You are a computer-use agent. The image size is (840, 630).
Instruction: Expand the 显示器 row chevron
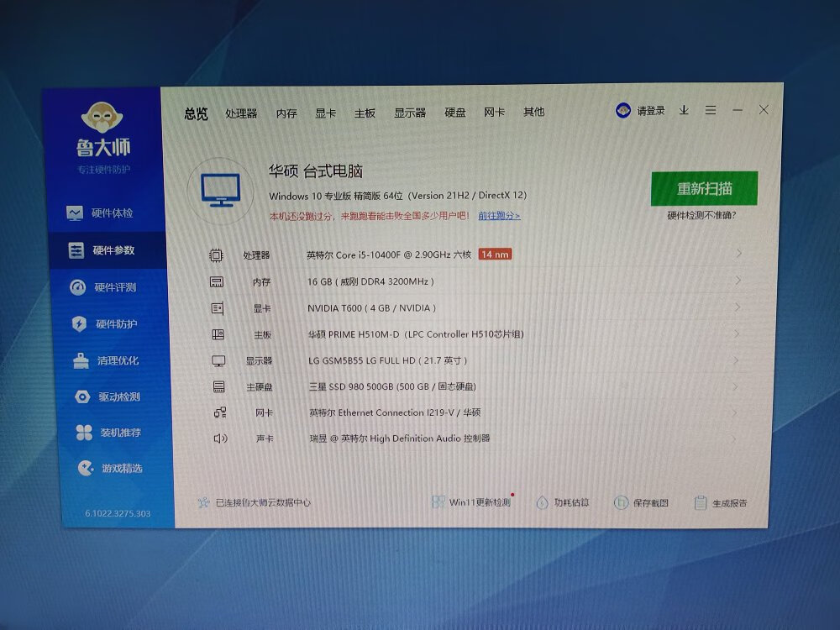(736, 360)
